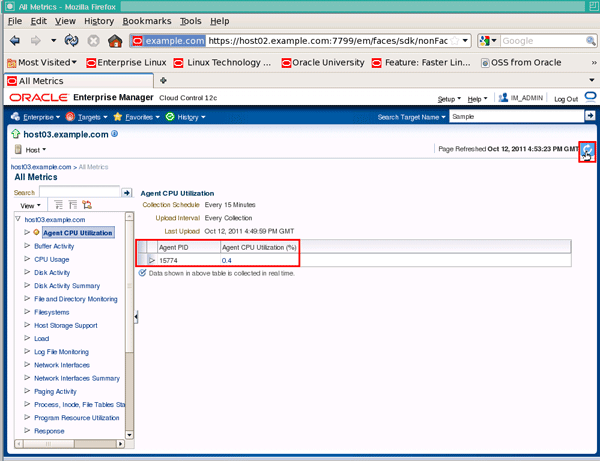Image resolution: width=600 pixels, height=461 pixels.
Task: Click the Expand All tree icon
Action: (x=59, y=205)
